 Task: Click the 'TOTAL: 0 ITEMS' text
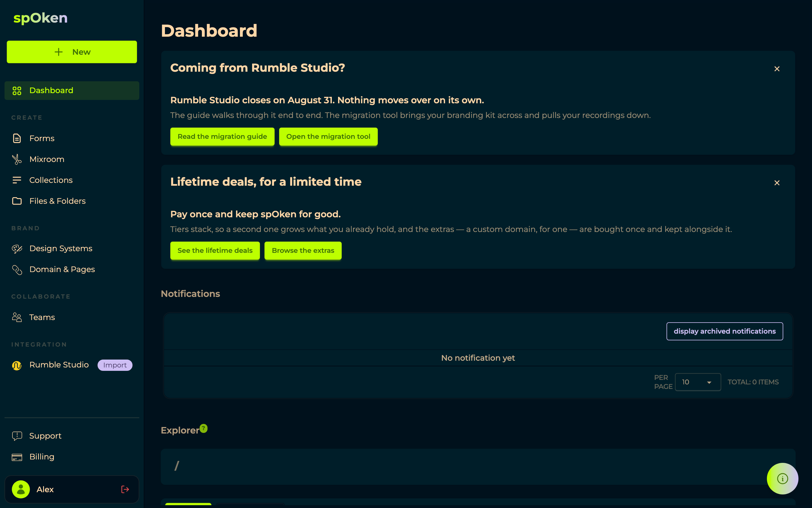(753, 382)
